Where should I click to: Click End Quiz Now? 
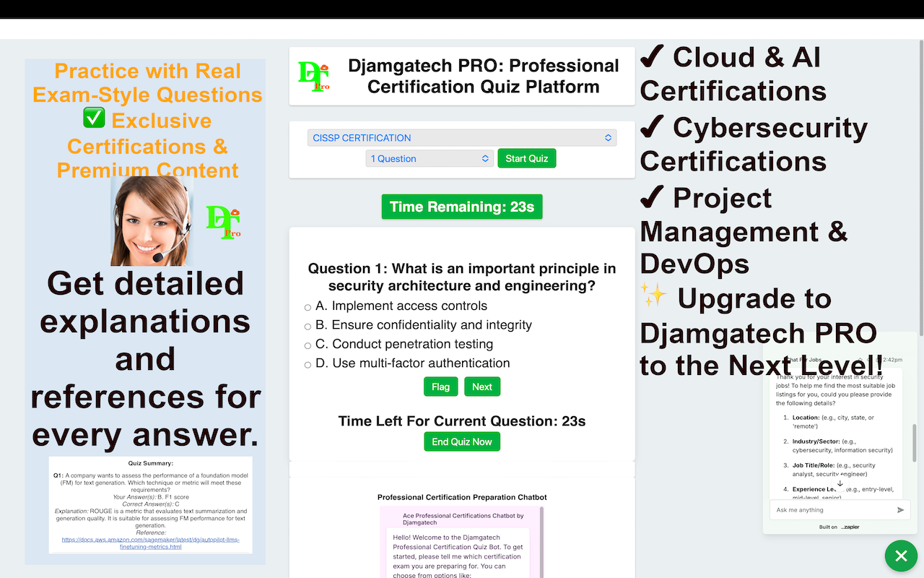[x=462, y=441]
